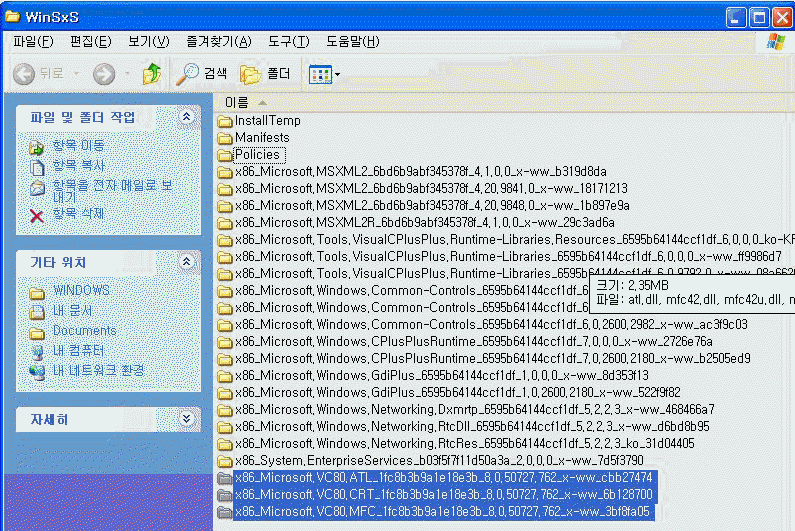The image size is (795, 531).
Task: Open the views icon button
Action: [320, 75]
